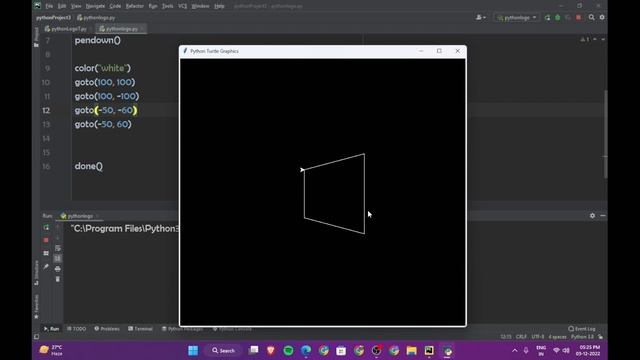Open the Code menu
The image size is (640, 360).
[x=115, y=6]
